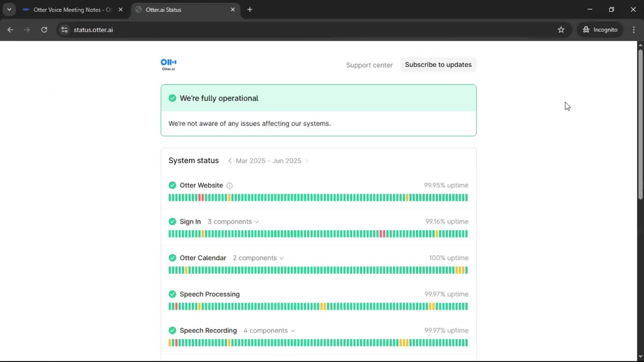
Task: Open the Otter Website info icon
Action: 229,186
